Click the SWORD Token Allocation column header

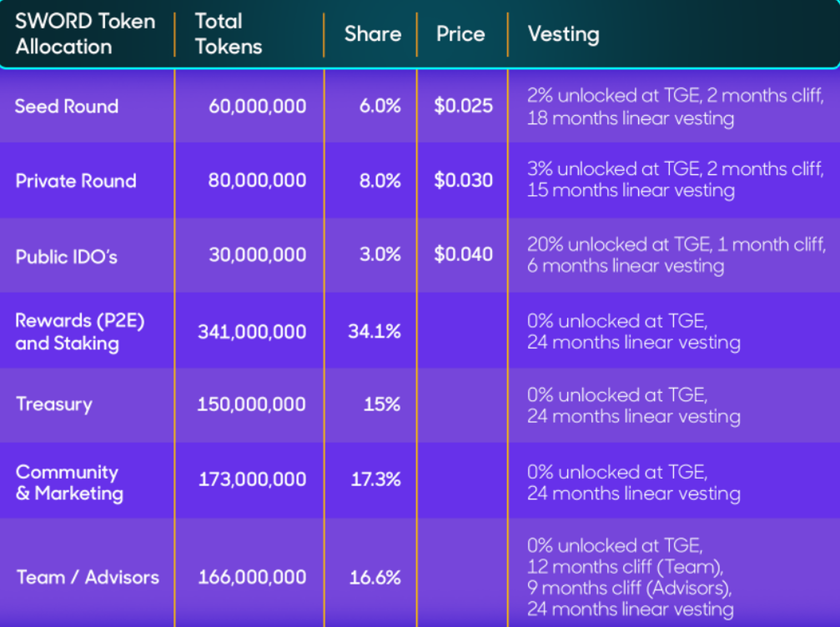[85, 34]
